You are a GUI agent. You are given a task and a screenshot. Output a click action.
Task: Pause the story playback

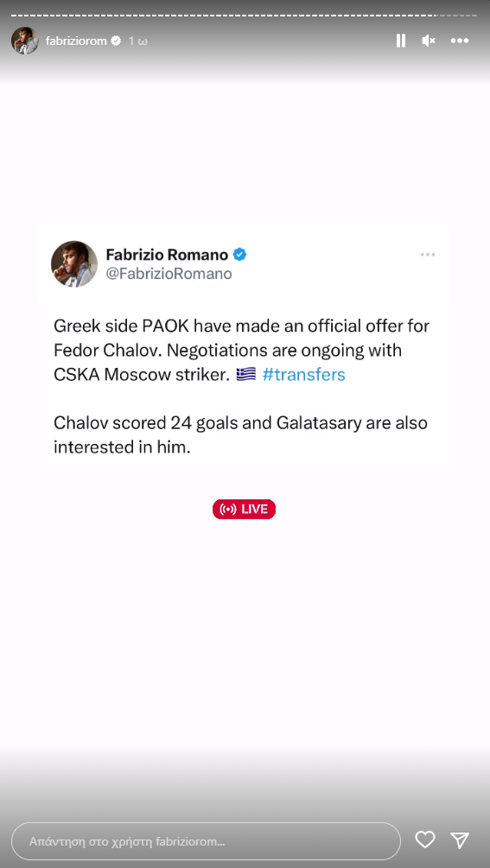coord(401,41)
